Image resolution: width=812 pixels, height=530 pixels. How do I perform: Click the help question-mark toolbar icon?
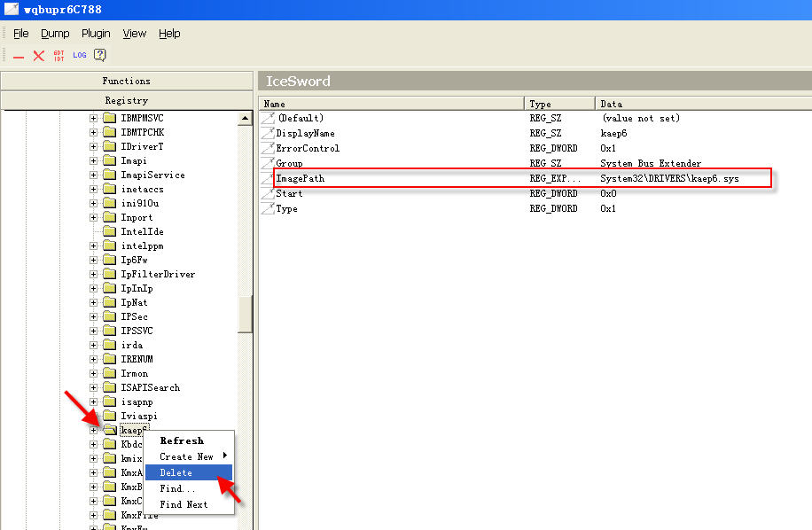(x=100, y=55)
